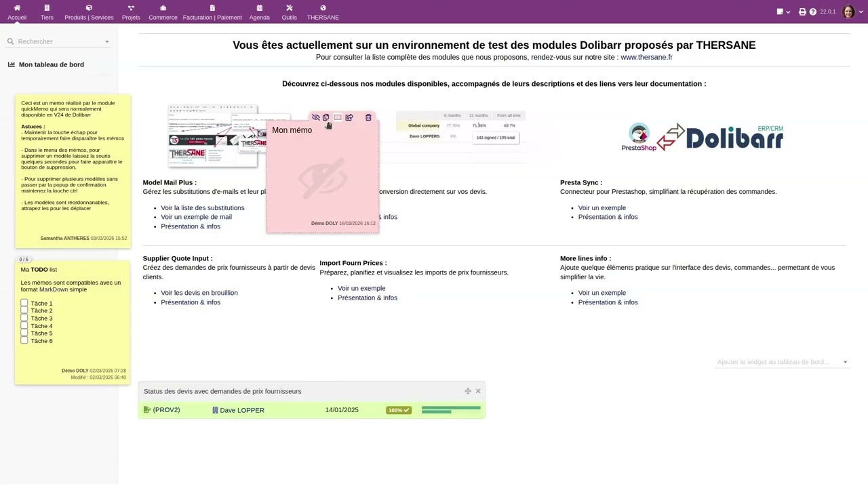Click the version number 22.0.1

(827, 12)
